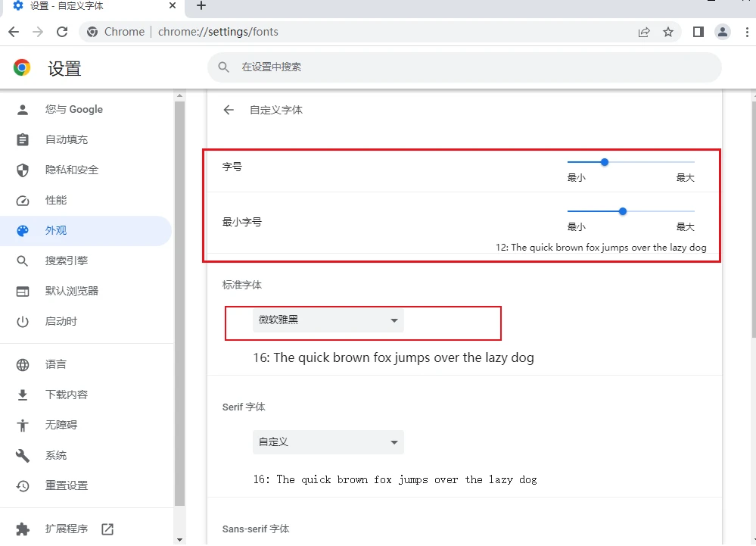
Task: Go back using 自定义字体 back arrow
Action: [229, 110]
